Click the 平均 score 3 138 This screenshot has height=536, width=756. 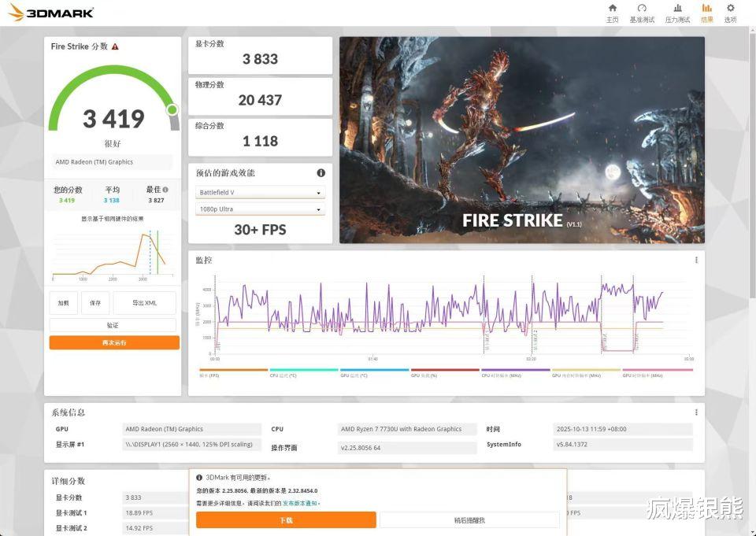pos(112,200)
